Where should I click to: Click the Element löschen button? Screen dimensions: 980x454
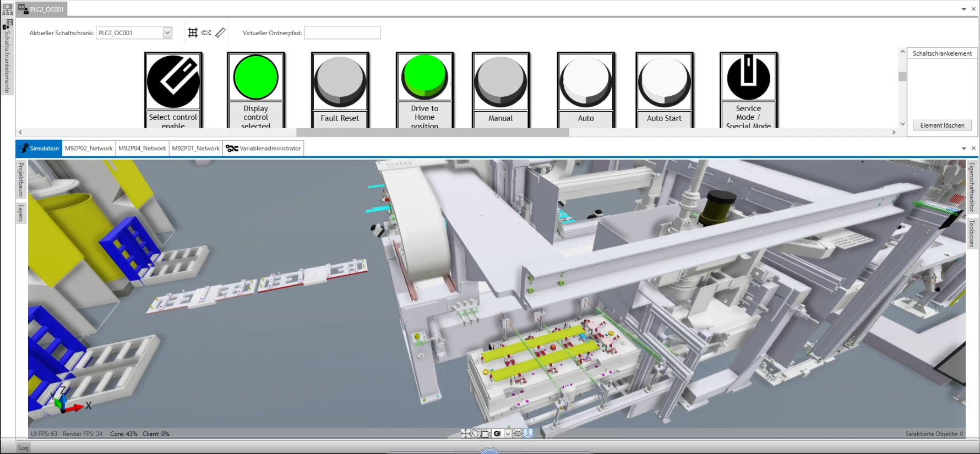click(942, 125)
